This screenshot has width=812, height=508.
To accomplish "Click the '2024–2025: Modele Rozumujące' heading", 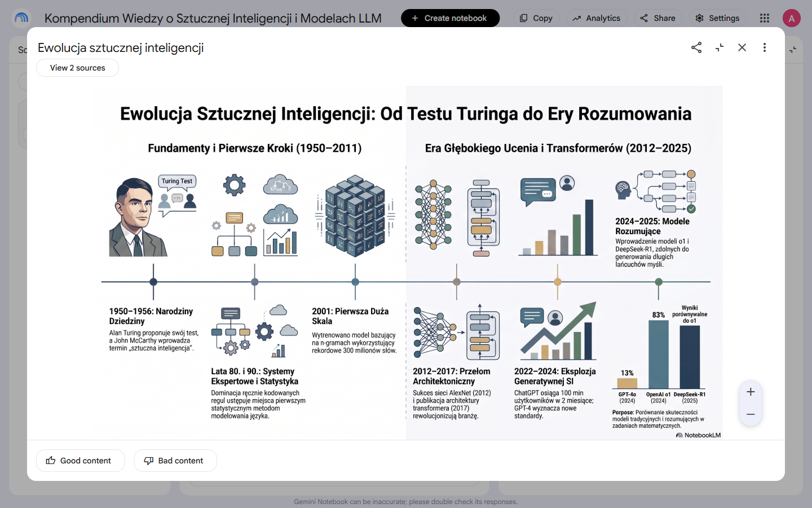I will point(652,226).
